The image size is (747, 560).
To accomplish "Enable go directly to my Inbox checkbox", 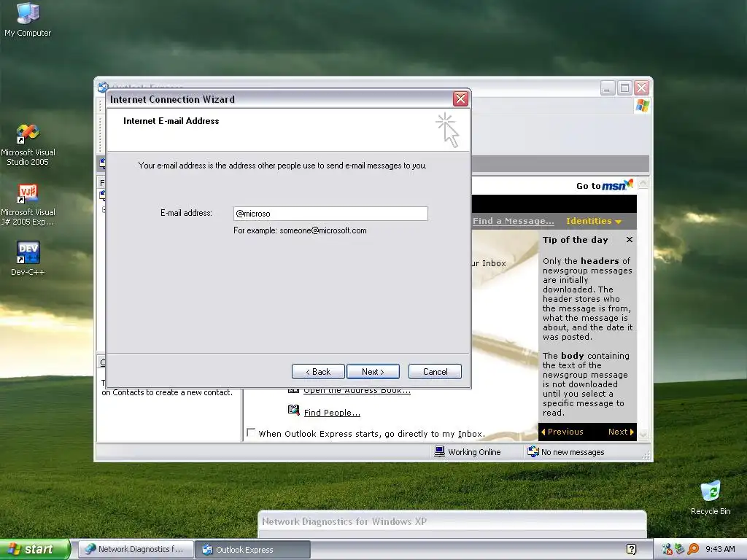I will coord(251,432).
